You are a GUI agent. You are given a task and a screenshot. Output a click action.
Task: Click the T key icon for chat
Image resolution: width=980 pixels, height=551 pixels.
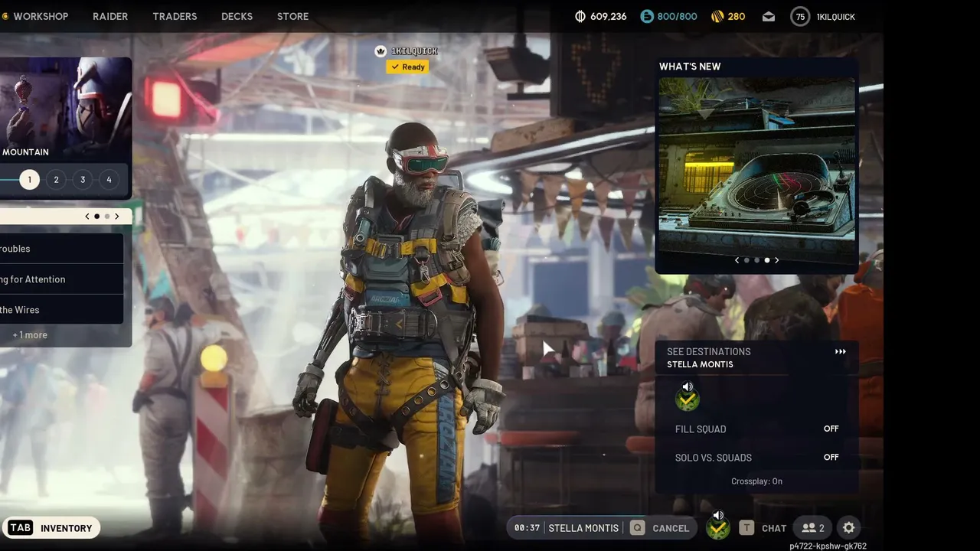[746, 528]
